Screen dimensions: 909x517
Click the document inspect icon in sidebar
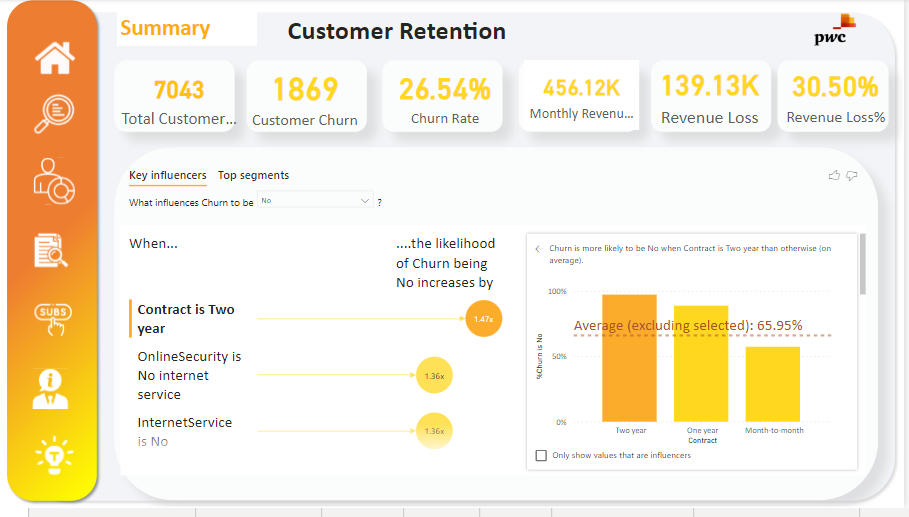pyautogui.click(x=52, y=251)
